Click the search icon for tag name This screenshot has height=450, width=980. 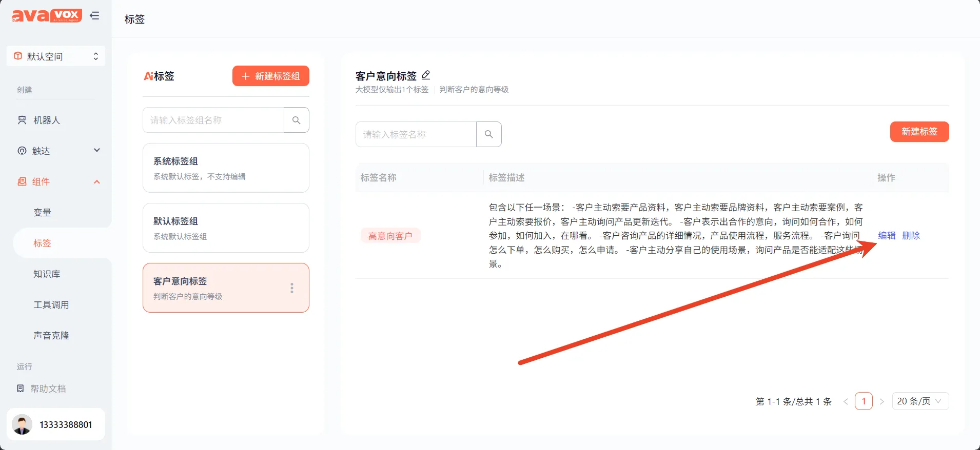488,134
